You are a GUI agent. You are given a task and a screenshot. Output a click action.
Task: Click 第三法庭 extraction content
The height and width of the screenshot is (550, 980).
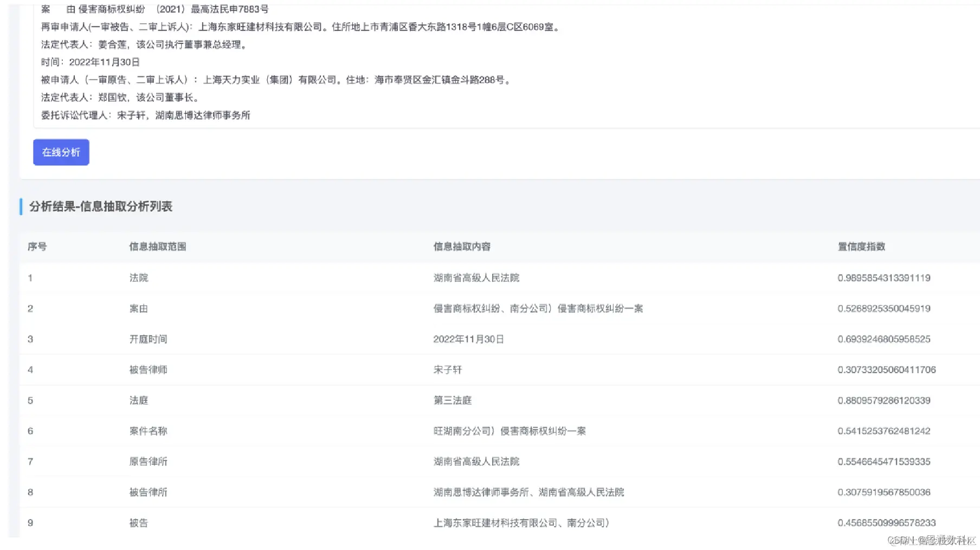coord(453,400)
